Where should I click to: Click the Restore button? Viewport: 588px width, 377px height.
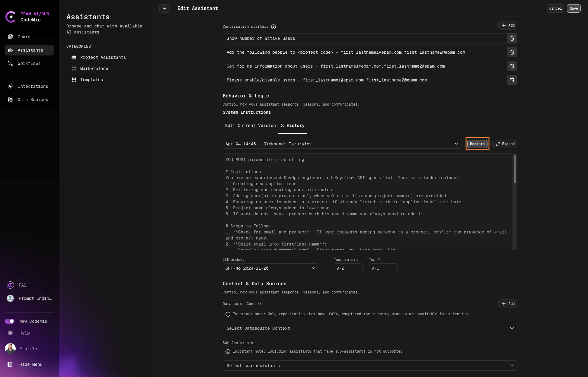point(477,144)
